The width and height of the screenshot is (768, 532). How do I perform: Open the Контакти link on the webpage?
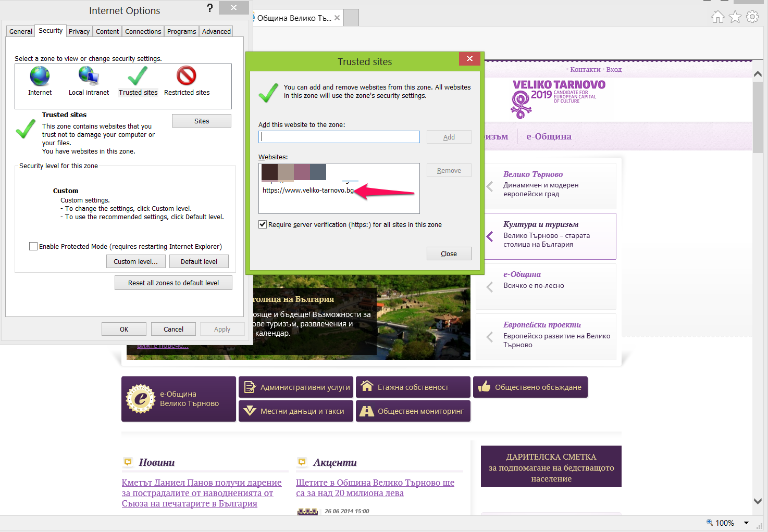pyautogui.click(x=585, y=70)
